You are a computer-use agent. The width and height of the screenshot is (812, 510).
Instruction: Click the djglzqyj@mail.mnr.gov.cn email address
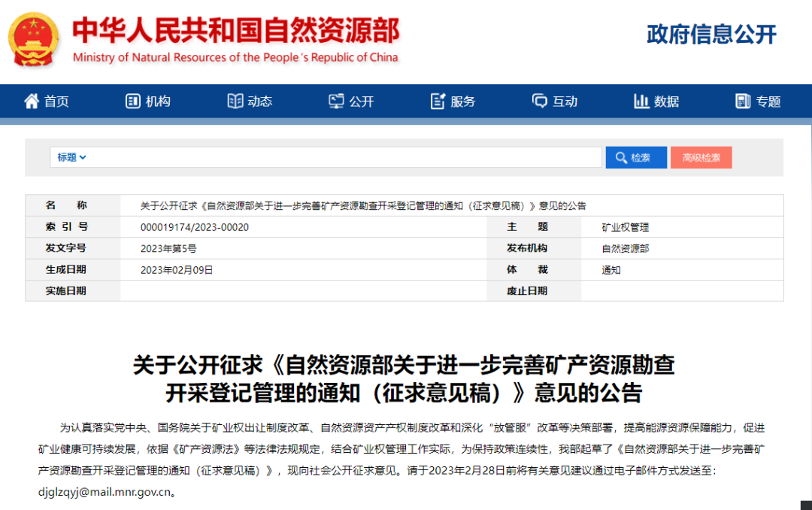point(105,493)
